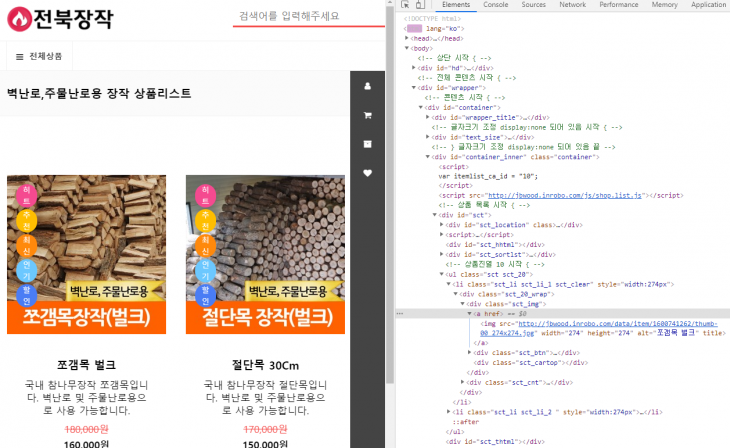The width and height of the screenshot is (730, 448).
Task: Collapse the ul class="sct sct_20" node
Action: (x=442, y=274)
